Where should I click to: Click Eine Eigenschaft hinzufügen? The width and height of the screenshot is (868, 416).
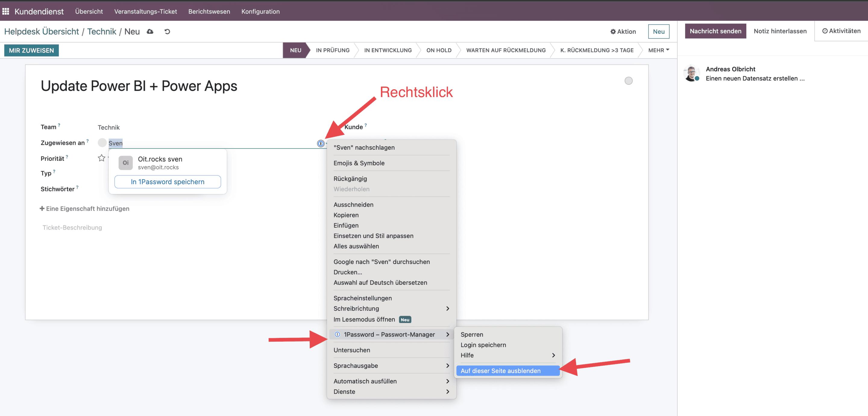click(x=85, y=208)
